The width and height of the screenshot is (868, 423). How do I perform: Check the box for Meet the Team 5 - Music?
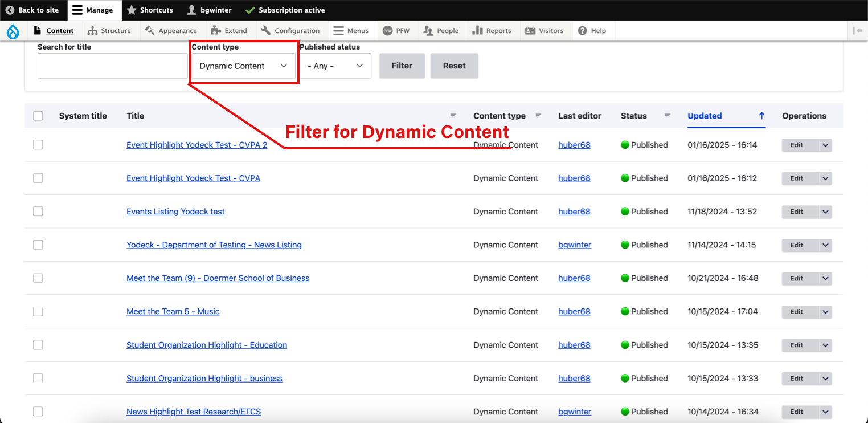tap(38, 312)
